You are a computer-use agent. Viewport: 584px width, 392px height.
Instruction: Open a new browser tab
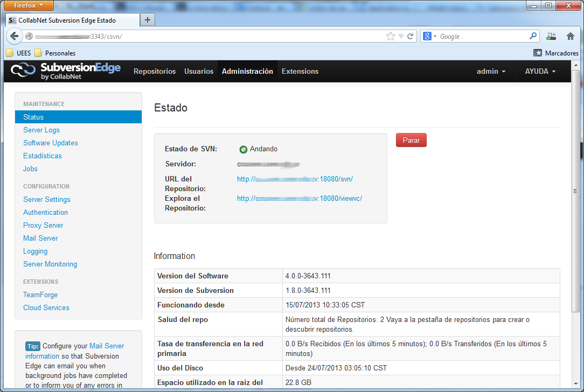148,20
